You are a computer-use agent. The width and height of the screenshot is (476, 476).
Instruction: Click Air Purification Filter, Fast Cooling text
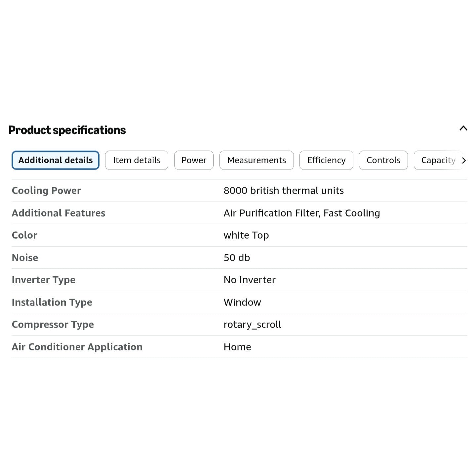point(302,213)
